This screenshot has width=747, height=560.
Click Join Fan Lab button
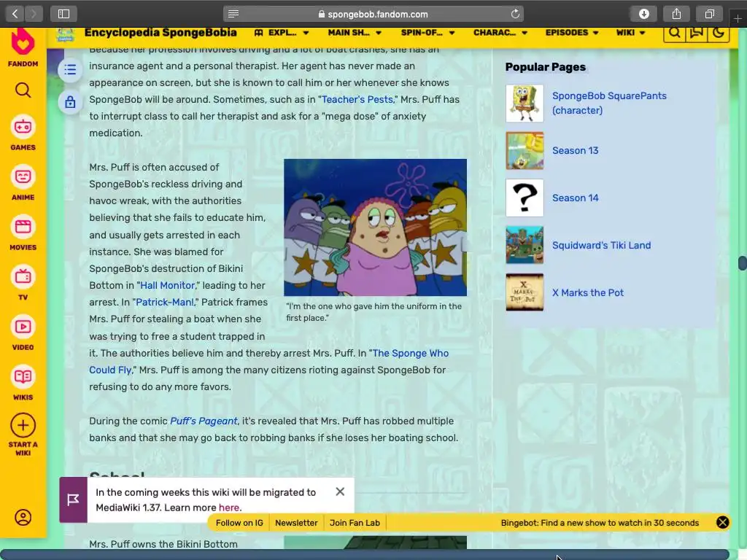[355, 523]
